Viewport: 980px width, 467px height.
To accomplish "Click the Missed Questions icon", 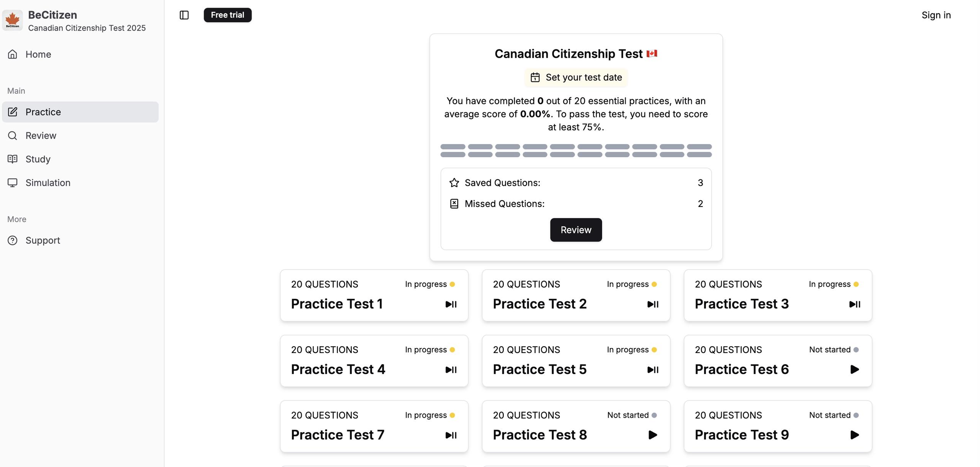I will pos(454,204).
